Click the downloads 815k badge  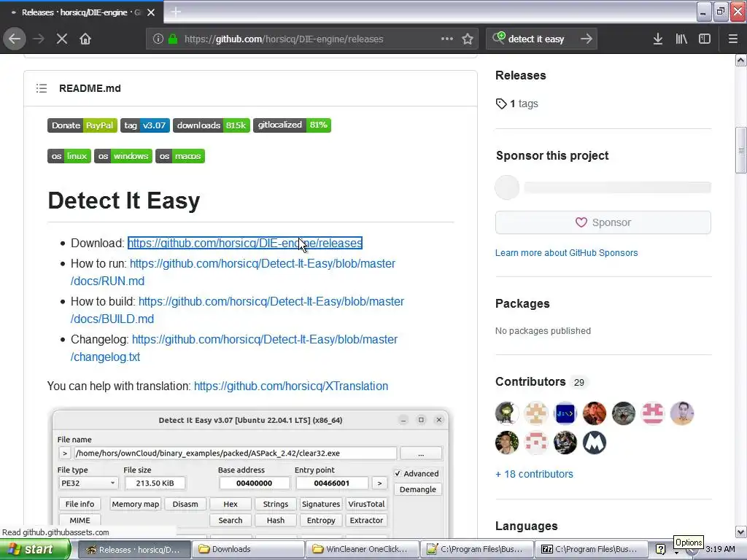[211, 125]
